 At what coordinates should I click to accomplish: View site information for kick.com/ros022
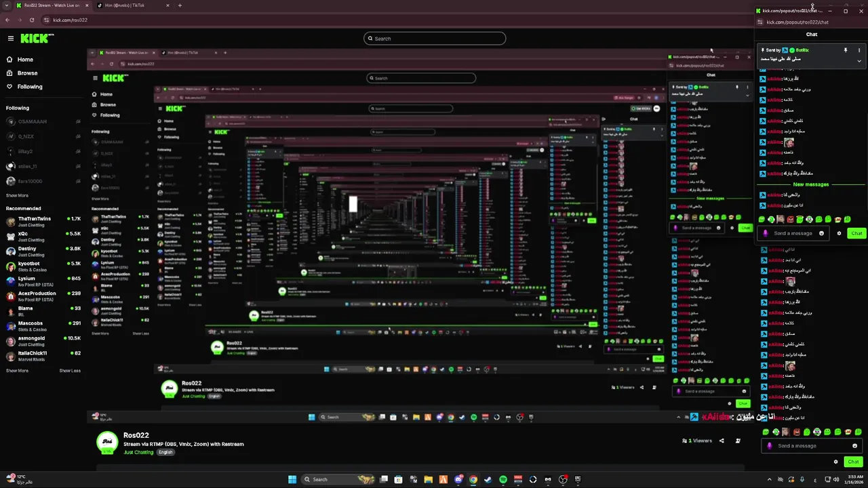(45, 20)
